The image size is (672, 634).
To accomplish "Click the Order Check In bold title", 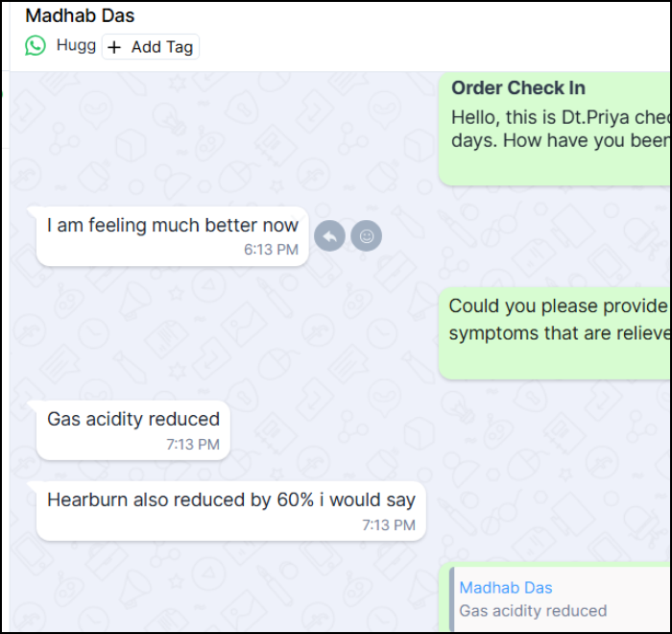I will (x=518, y=88).
